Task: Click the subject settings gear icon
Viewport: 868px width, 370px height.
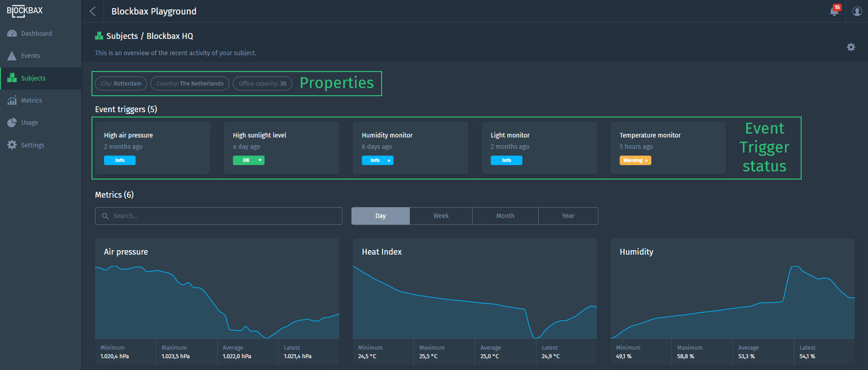Action: [851, 47]
